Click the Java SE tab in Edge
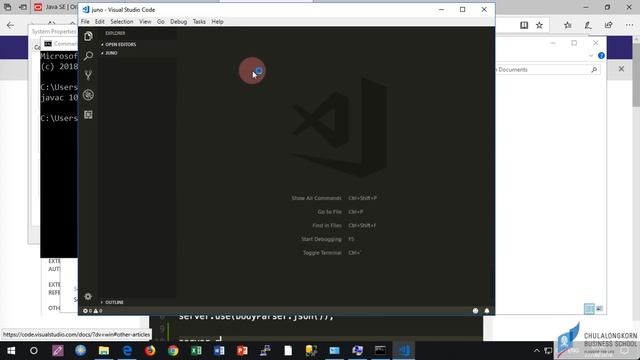Image resolution: width=640 pixels, height=360 pixels. 56,7
